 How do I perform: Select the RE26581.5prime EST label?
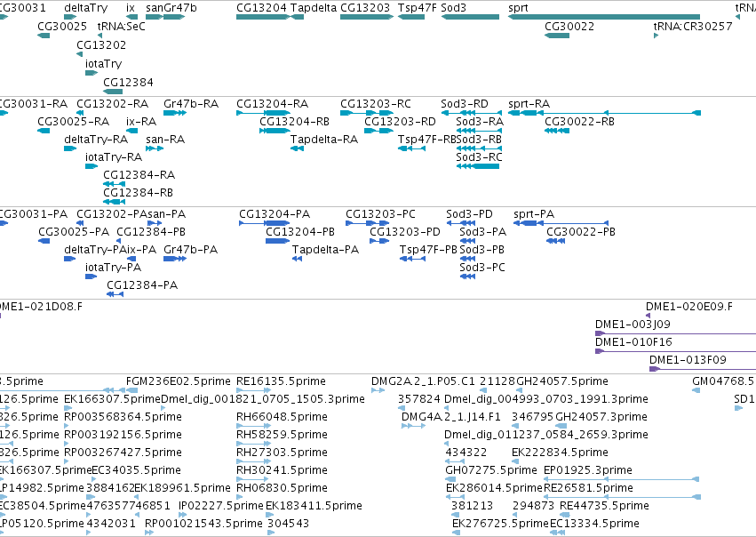click(588, 488)
